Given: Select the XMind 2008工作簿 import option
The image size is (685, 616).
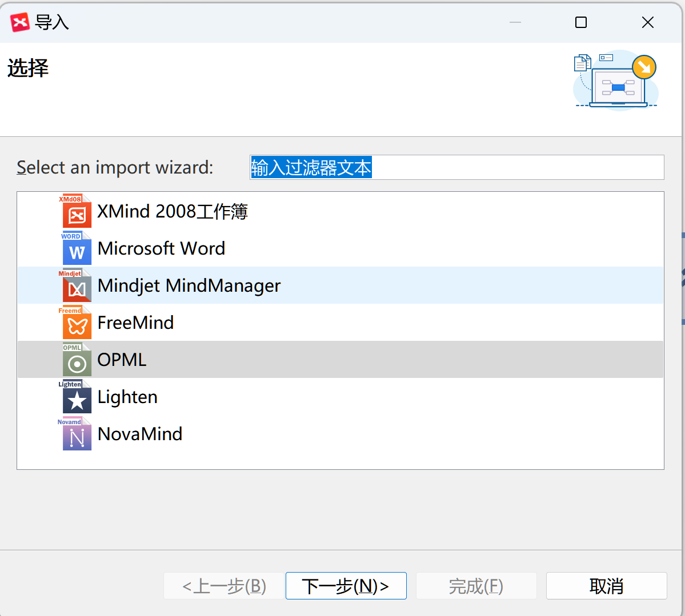Looking at the screenshot, I should pyautogui.click(x=341, y=211).
